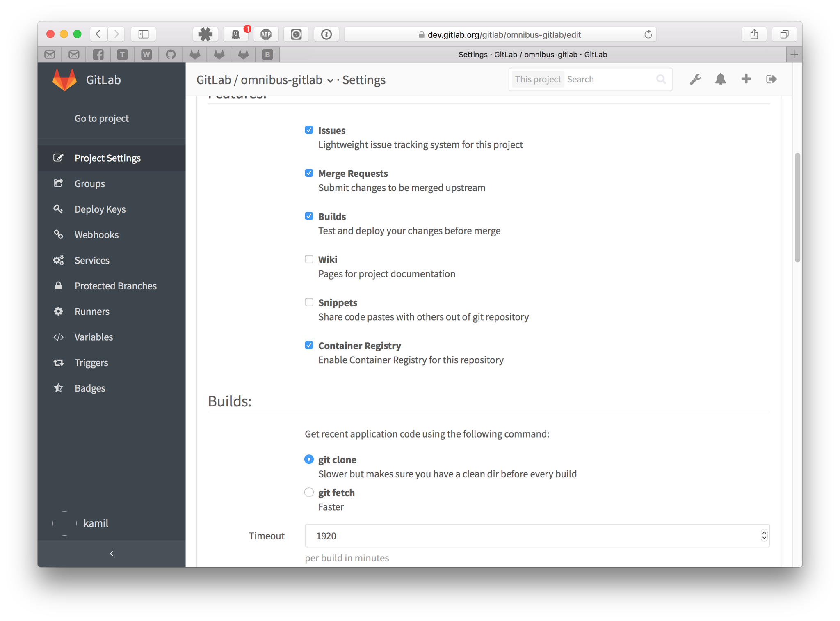Select the Settings omnibus-gitlab browser tab
The width and height of the screenshot is (840, 621).
532,54
